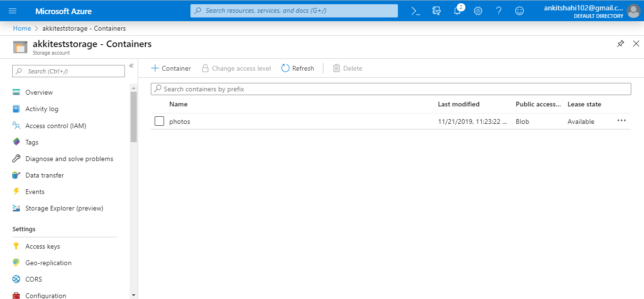This screenshot has height=299, width=644.
Task: Click the user account avatar
Action: click(633, 11)
